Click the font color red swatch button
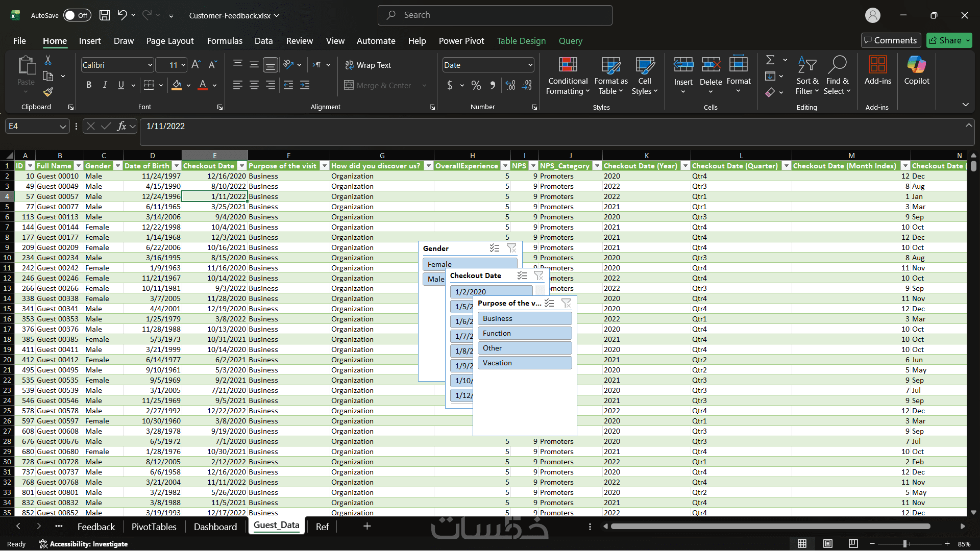The width and height of the screenshot is (980, 551). 203,85
